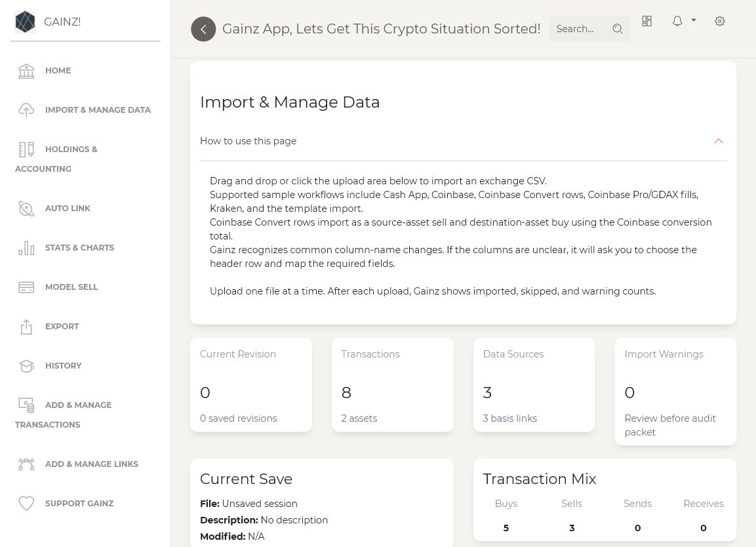Collapse the How to use this page section

pyautogui.click(x=719, y=141)
